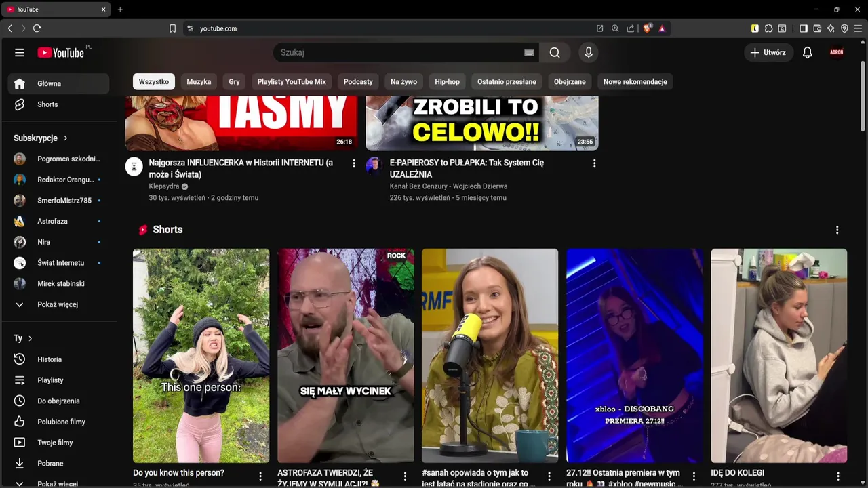Click the bookmark icon in address bar
This screenshot has height=488, width=868.
point(172,28)
